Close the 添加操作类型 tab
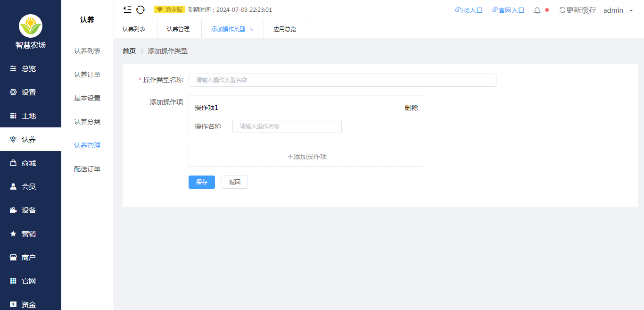This screenshot has width=644, height=310. (252, 29)
